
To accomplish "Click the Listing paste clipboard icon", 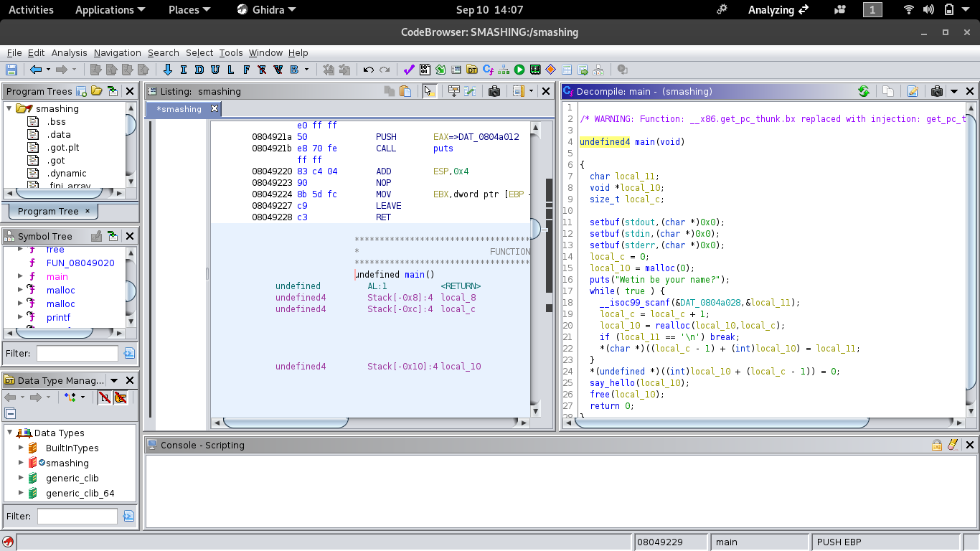I will tap(405, 91).
